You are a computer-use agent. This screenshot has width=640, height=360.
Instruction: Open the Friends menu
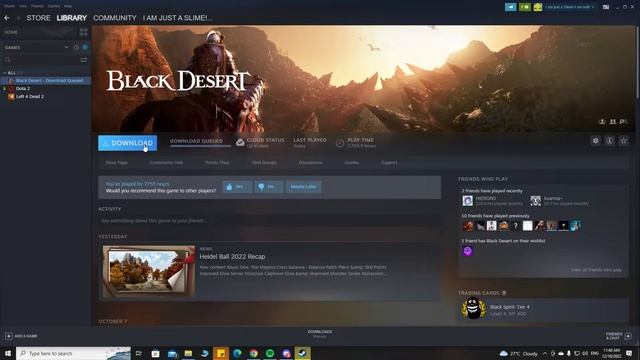click(x=37, y=6)
